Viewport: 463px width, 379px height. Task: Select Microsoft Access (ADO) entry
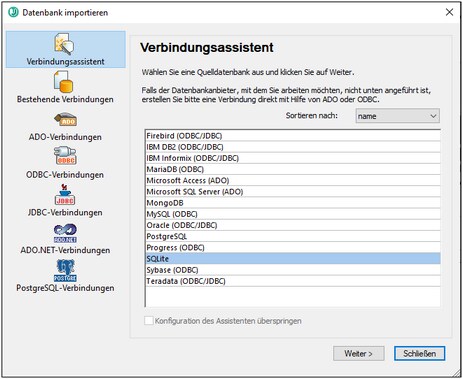coord(293,180)
